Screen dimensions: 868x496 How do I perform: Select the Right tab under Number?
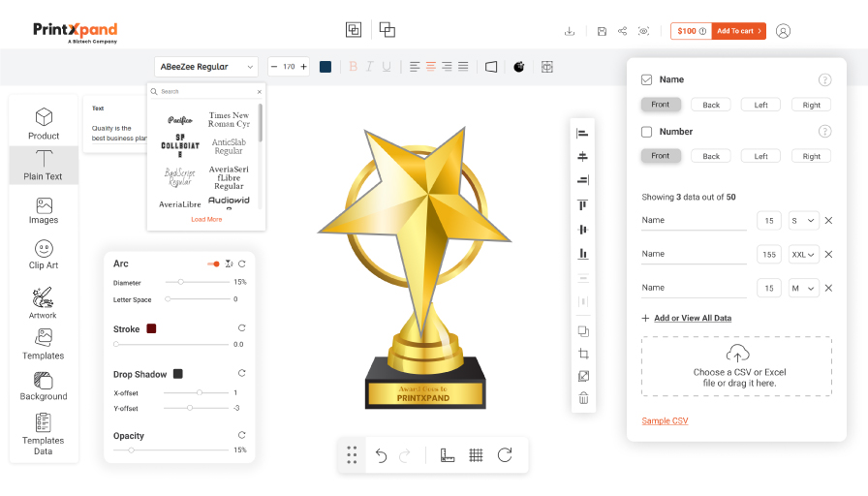(x=811, y=156)
